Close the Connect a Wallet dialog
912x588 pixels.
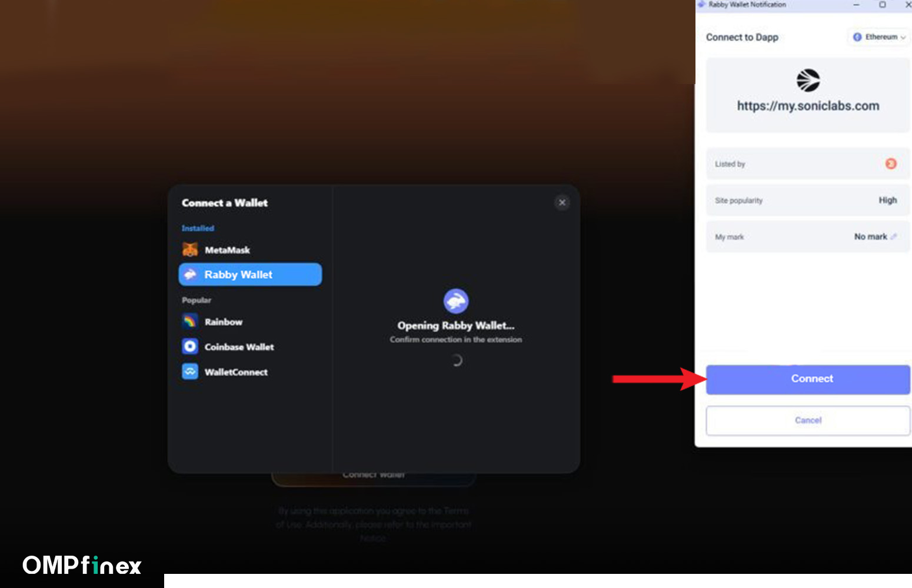562,202
